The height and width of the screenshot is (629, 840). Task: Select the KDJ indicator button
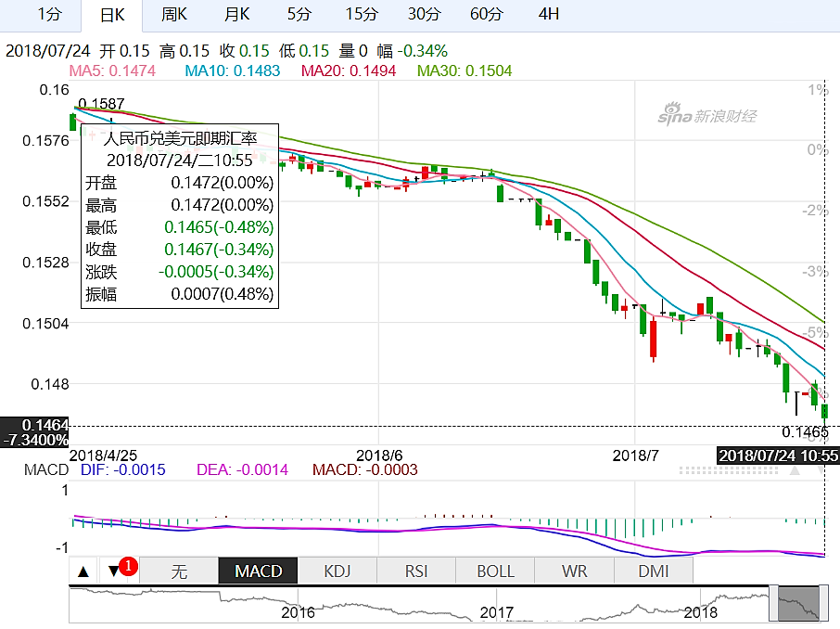coord(337,571)
